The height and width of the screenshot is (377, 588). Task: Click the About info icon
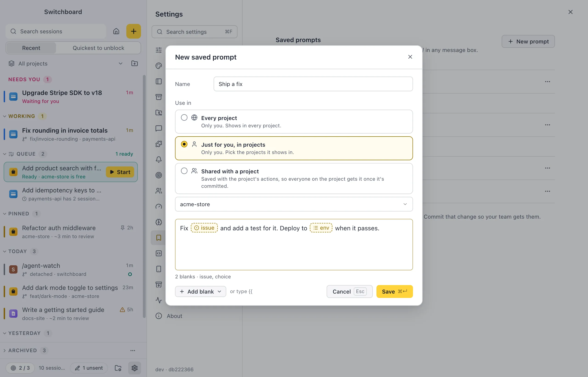[159, 316]
